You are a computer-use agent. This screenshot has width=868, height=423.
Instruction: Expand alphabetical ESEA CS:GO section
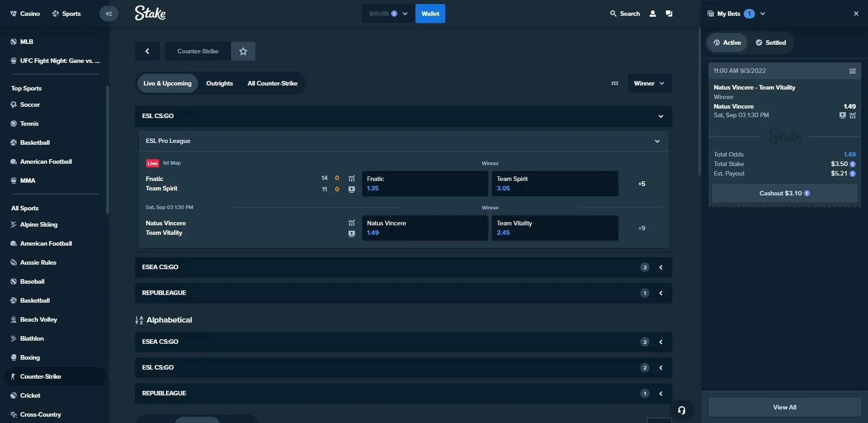click(403, 342)
